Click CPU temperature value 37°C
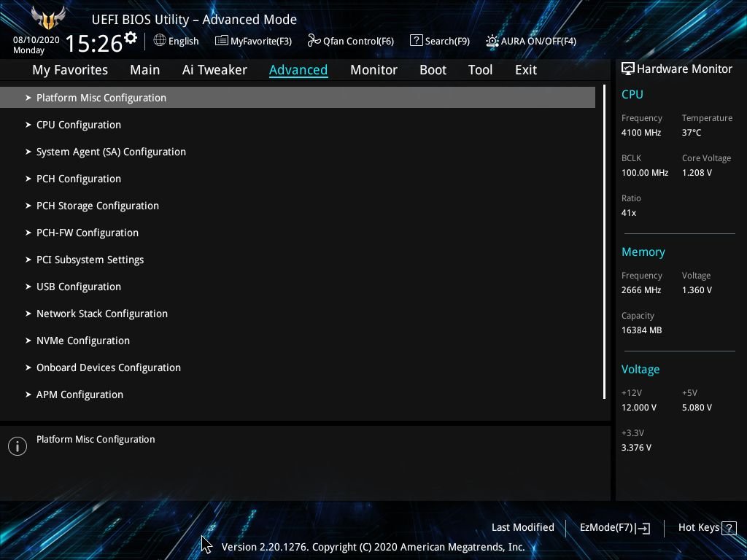The height and width of the screenshot is (560, 747). [x=692, y=133]
